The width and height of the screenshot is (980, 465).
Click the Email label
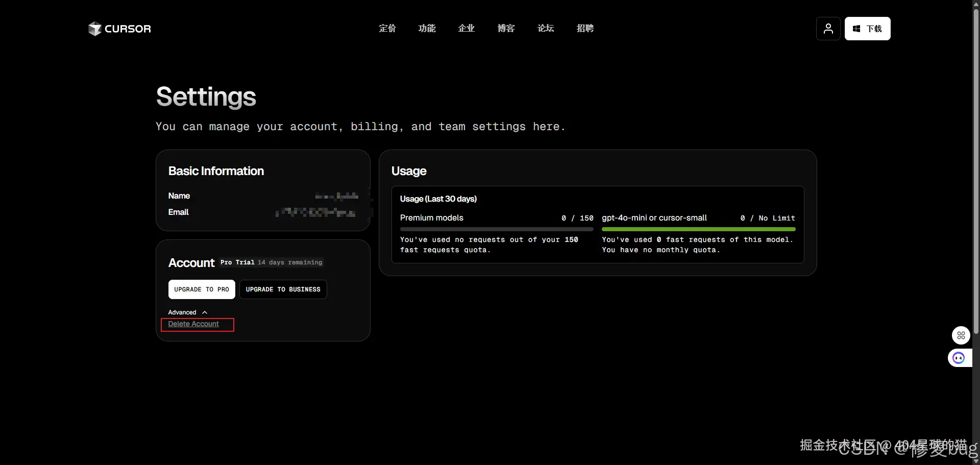[x=179, y=212]
